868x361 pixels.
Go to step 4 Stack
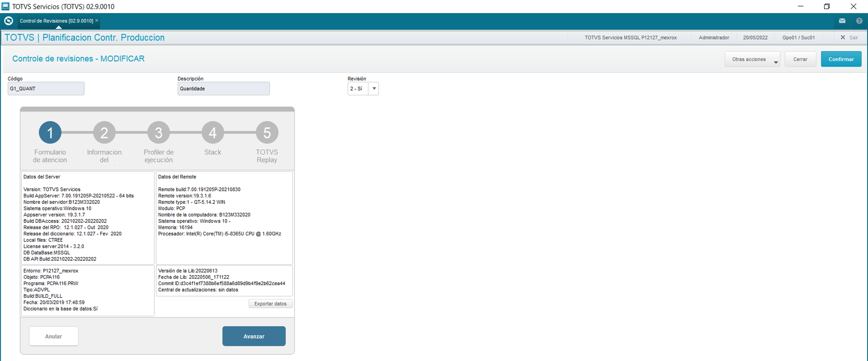click(x=213, y=133)
